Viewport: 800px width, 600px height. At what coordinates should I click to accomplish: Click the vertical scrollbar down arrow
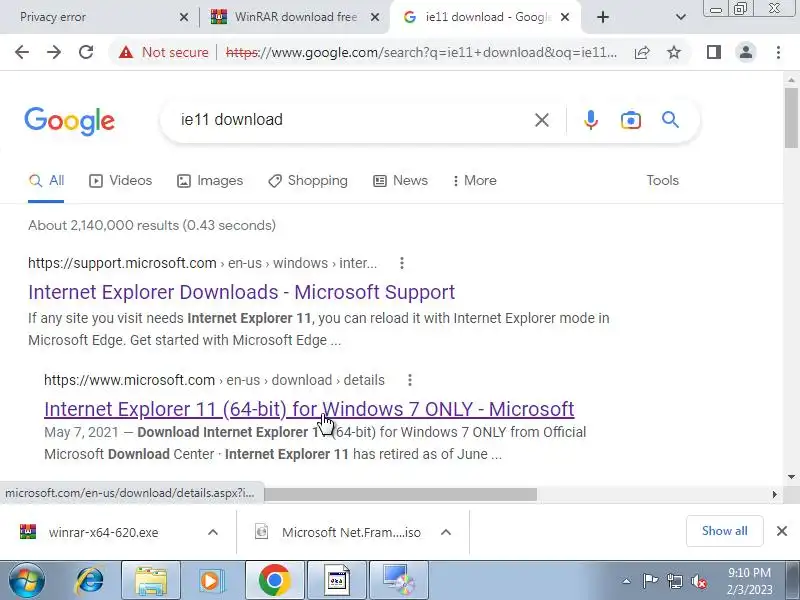click(791, 477)
